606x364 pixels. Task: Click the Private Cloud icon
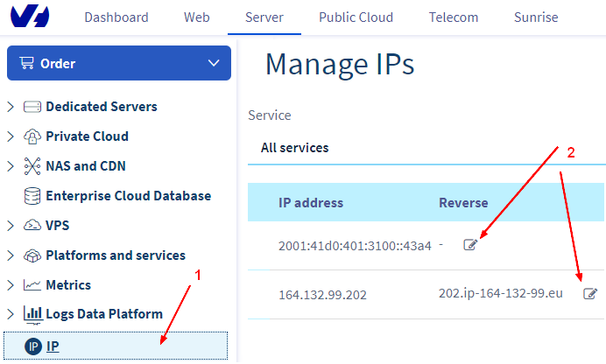point(32,136)
